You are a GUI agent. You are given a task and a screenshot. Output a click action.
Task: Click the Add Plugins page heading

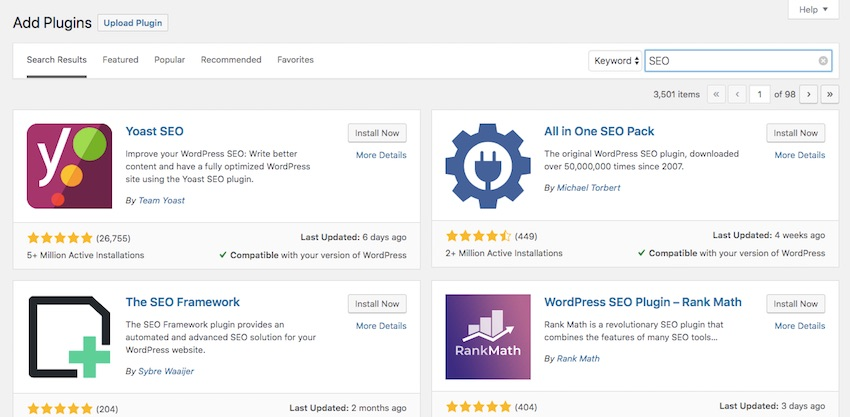click(x=52, y=23)
